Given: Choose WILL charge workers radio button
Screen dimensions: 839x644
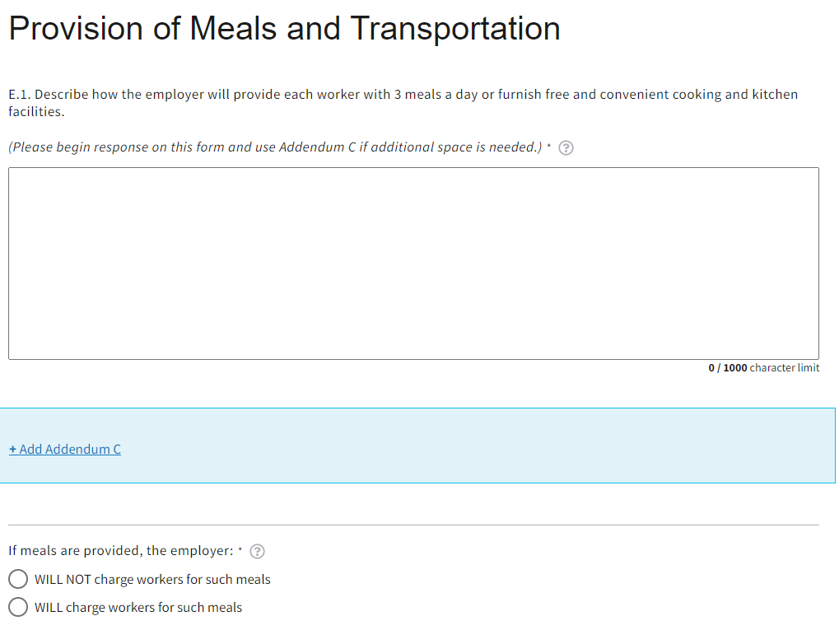Looking at the screenshot, I should [x=18, y=607].
